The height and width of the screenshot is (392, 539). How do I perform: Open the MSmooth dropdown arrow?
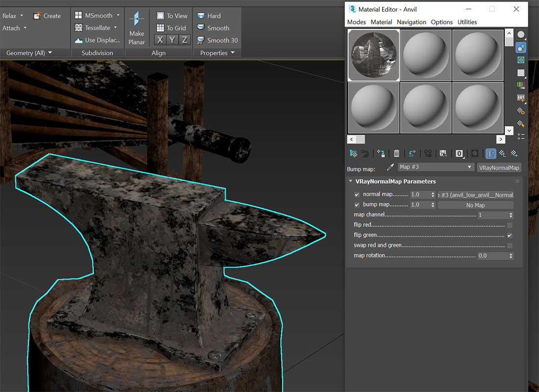(118, 15)
